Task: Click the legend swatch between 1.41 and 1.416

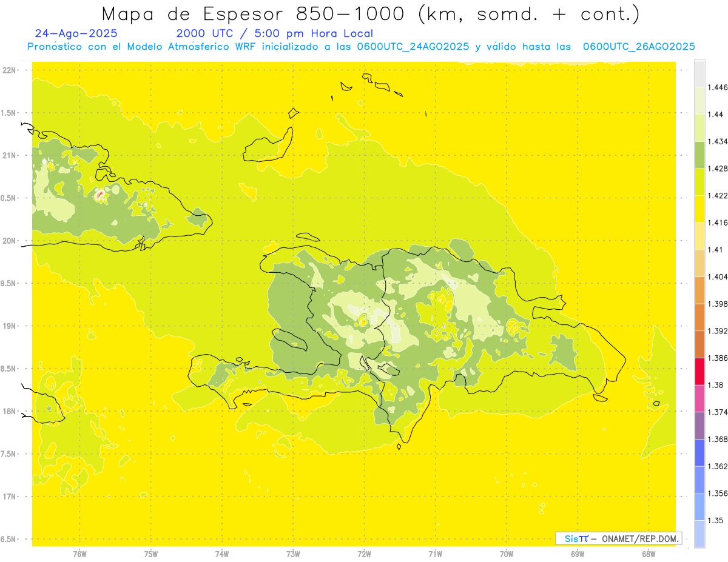Action: coord(699,236)
